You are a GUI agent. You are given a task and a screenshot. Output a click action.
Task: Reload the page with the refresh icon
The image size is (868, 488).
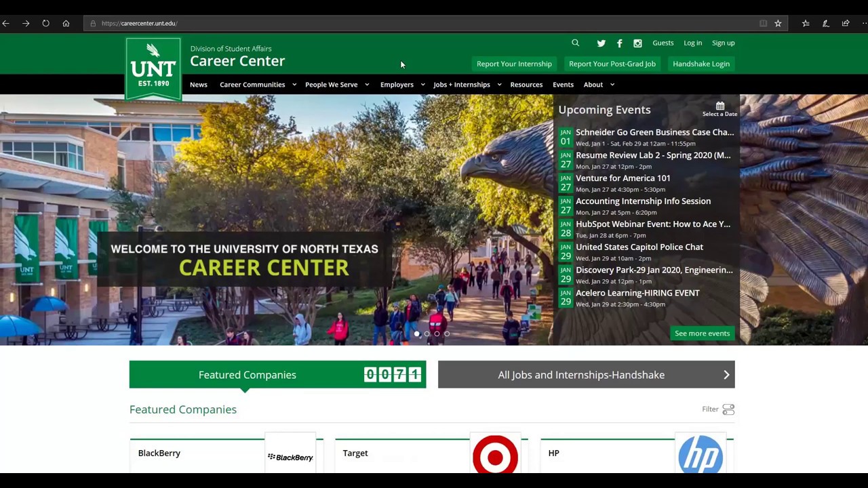[x=45, y=23]
